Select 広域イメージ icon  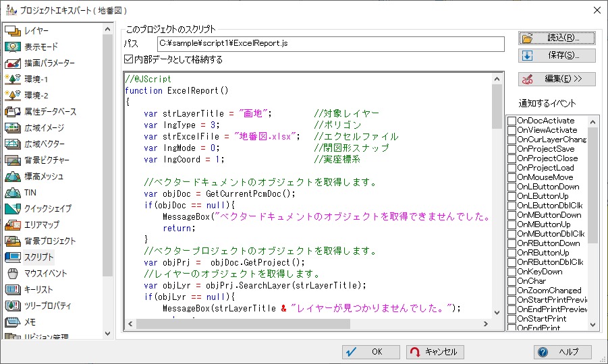(13, 128)
